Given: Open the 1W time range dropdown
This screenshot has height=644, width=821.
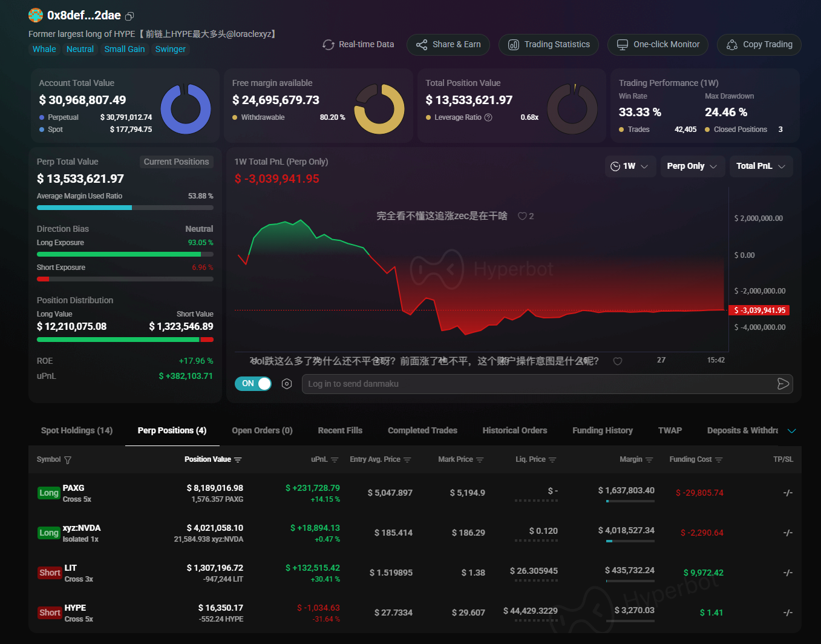Looking at the screenshot, I should coord(630,166).
